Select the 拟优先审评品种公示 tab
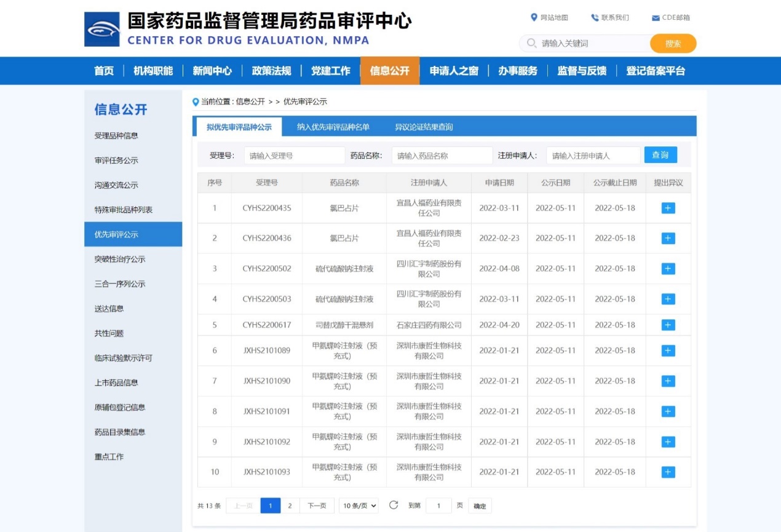 [x=239, y=127]
